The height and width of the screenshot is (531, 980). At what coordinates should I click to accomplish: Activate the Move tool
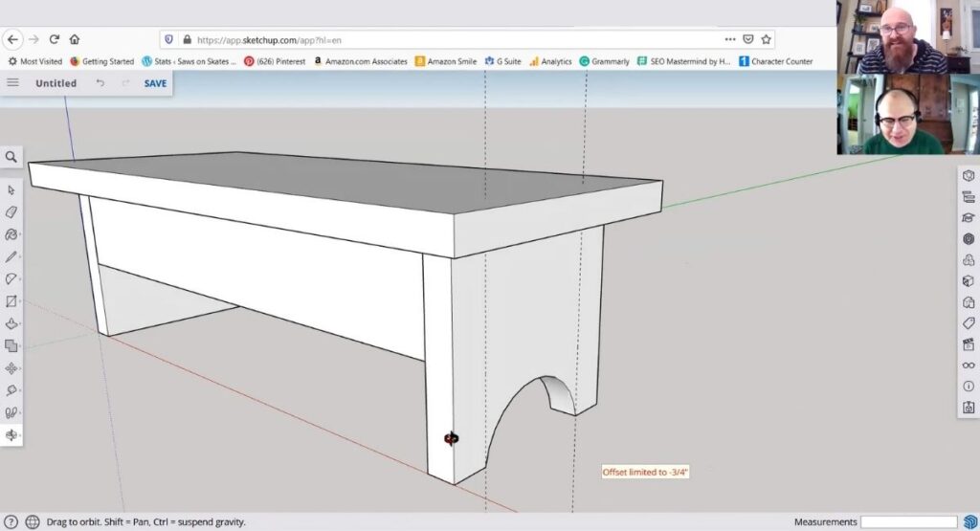pyautogui.click(x=11, y=368)
